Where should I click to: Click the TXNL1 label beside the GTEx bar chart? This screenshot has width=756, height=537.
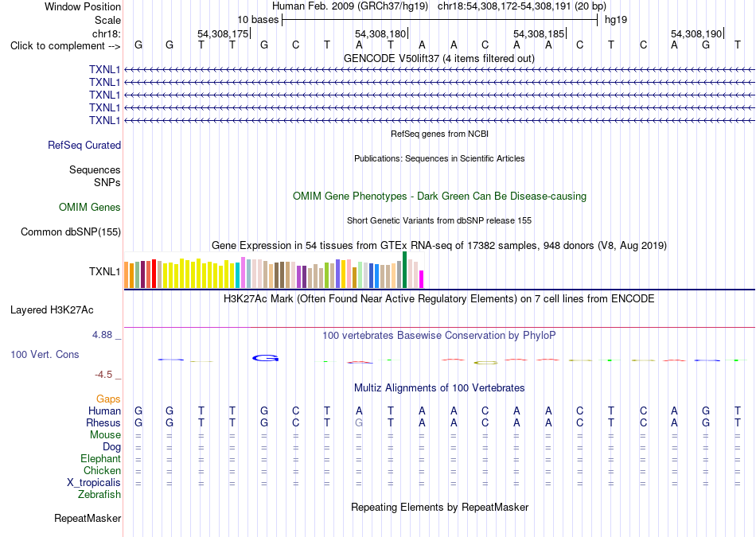click(x=104, y=271)
